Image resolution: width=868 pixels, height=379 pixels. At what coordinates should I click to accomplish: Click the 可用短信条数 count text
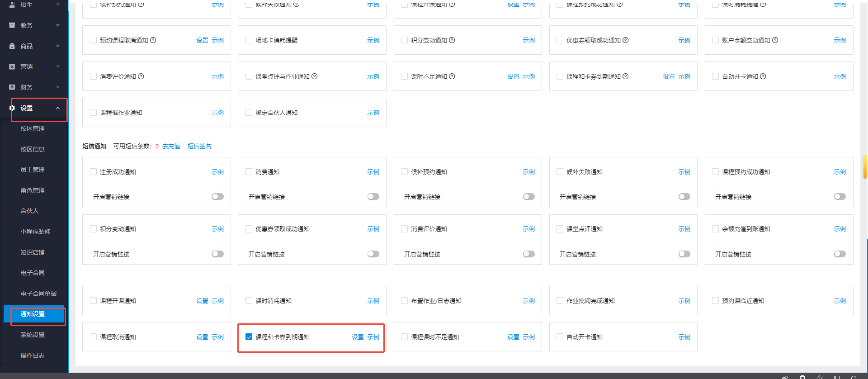point(136,146)
